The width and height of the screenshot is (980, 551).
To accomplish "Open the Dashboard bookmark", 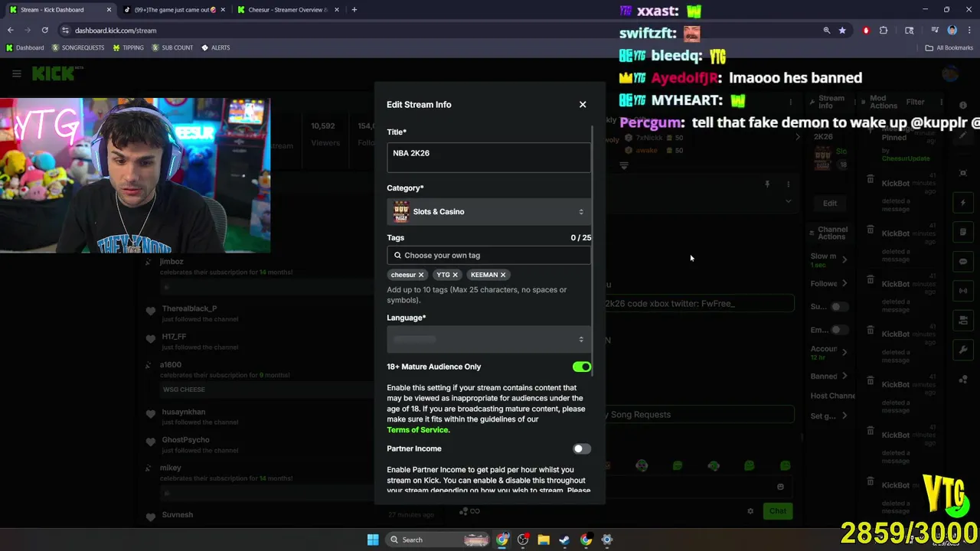I will click(25, 47).
